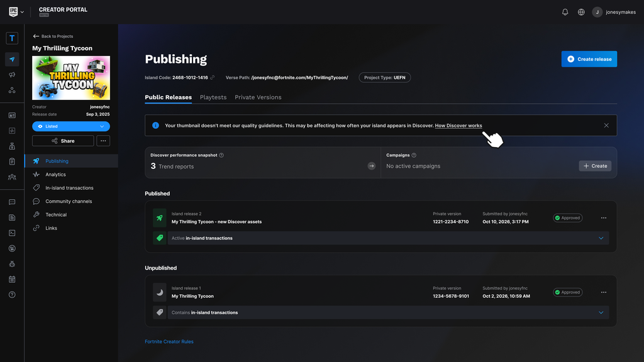Click the Discover performance snapshot help icon

coord(221,155)
